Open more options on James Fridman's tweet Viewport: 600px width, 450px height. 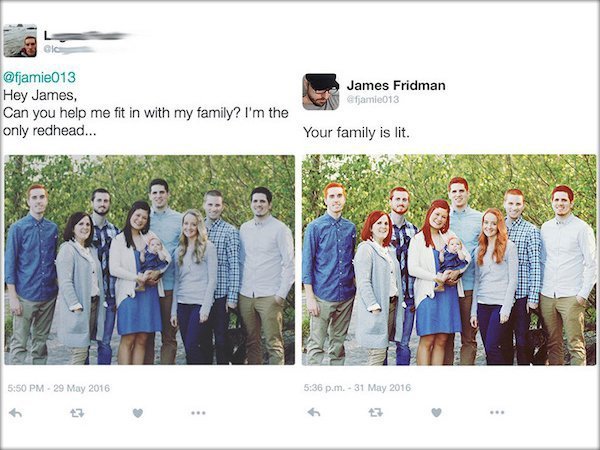497,412
